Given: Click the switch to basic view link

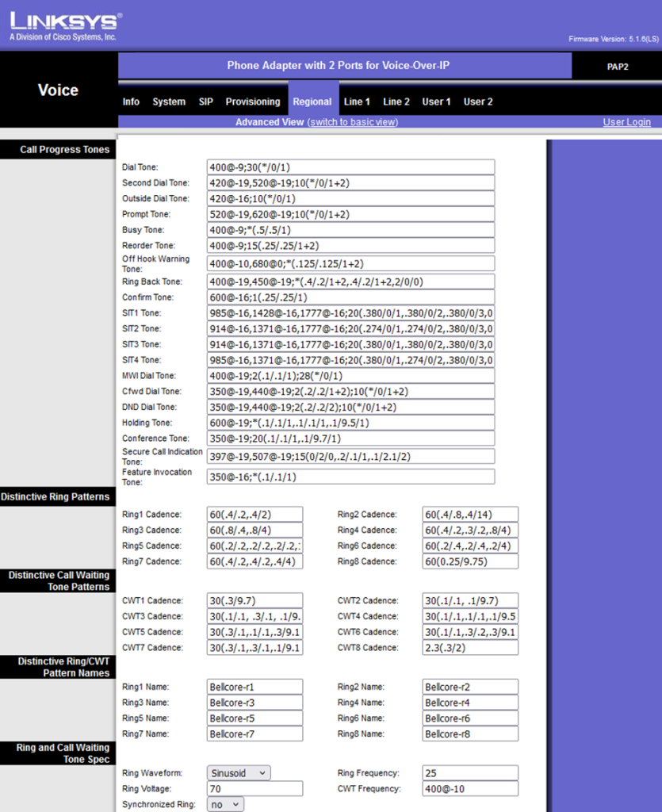Looking at the screenshot, I should click(x=353, y=122).
